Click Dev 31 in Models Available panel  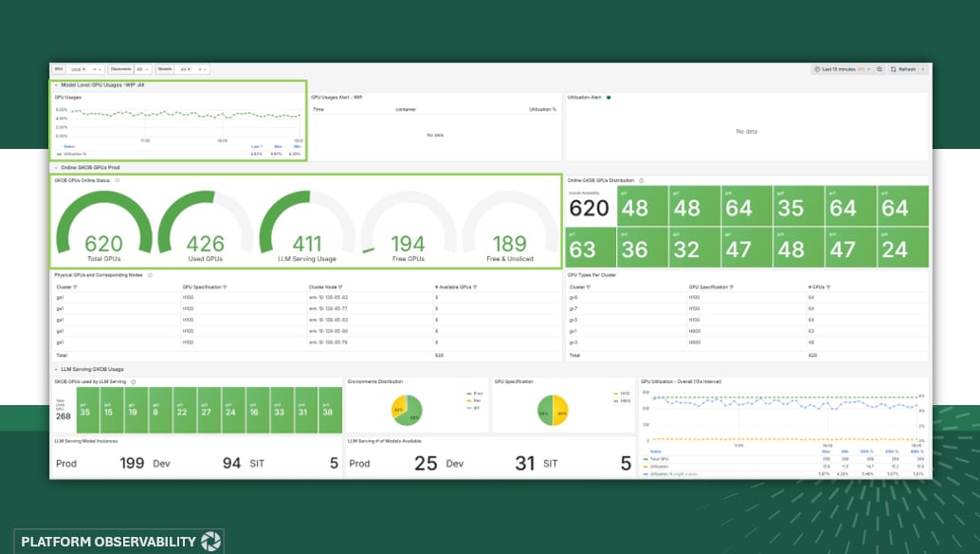tap(491, 463)
